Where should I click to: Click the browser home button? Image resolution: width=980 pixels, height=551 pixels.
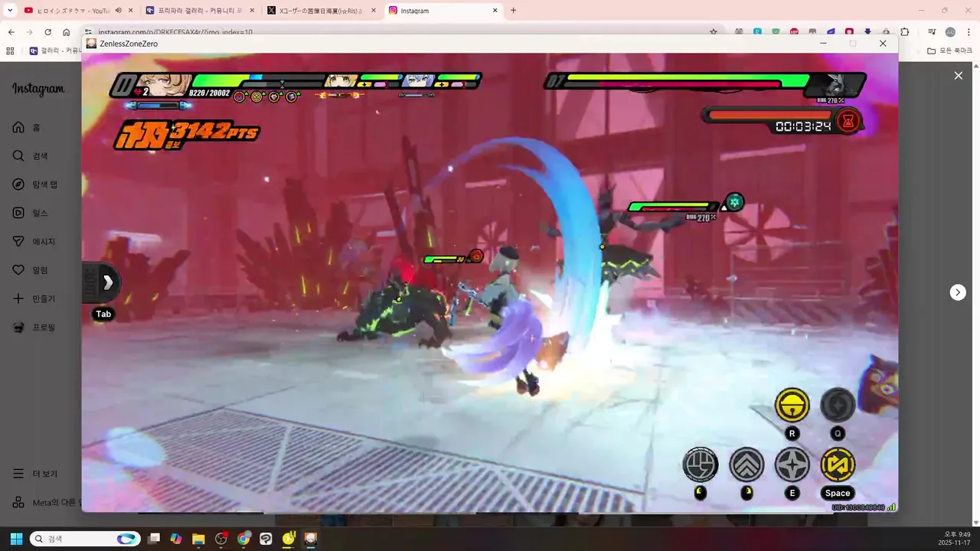(67, 32)
